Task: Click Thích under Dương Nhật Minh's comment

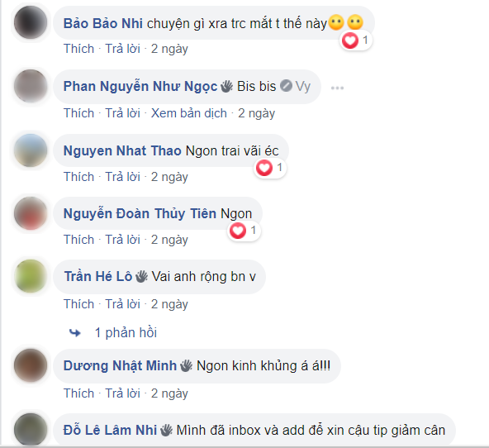Action: 78,393
